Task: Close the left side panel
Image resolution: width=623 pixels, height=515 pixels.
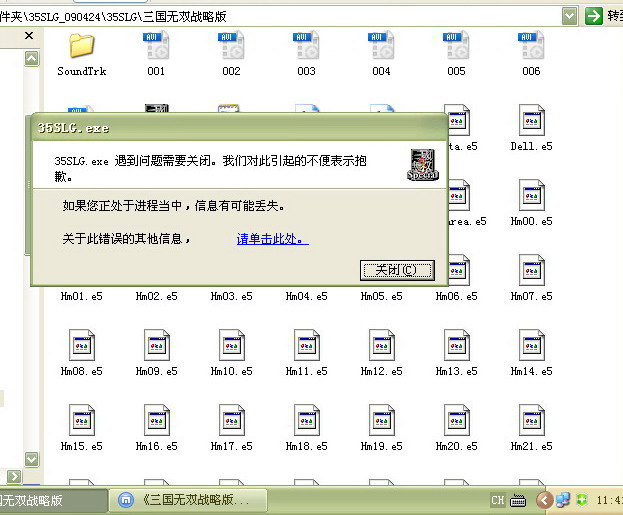Action: (x=29, y=36)
